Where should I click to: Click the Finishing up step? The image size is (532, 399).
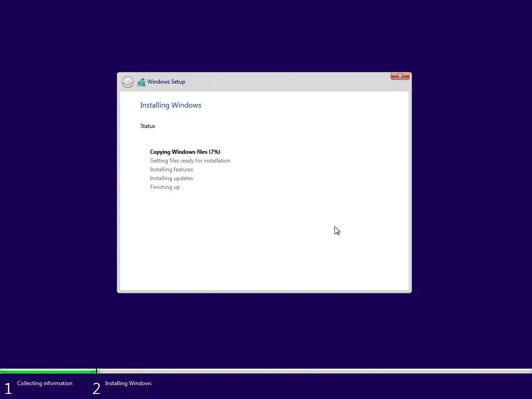tap(165, 187)
